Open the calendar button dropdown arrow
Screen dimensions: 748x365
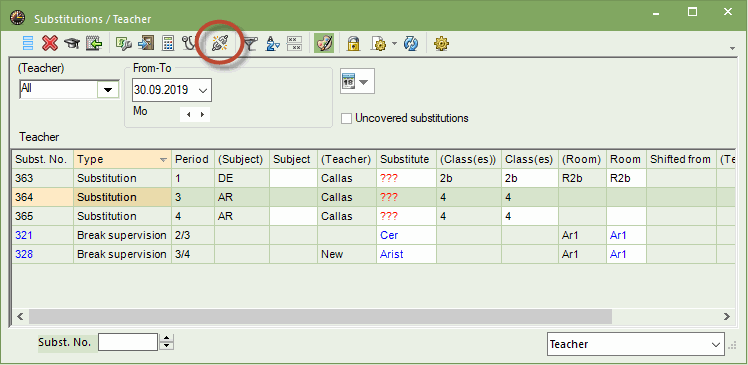tap(364, 82)
